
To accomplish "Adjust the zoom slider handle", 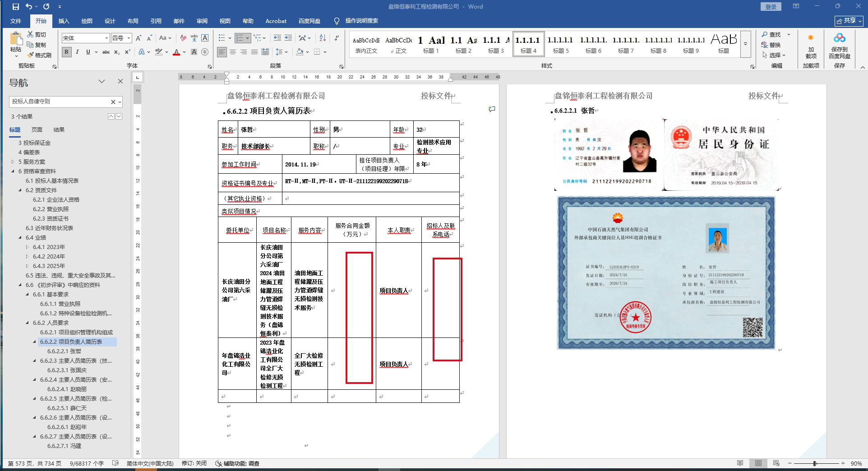I will [815, 463].
